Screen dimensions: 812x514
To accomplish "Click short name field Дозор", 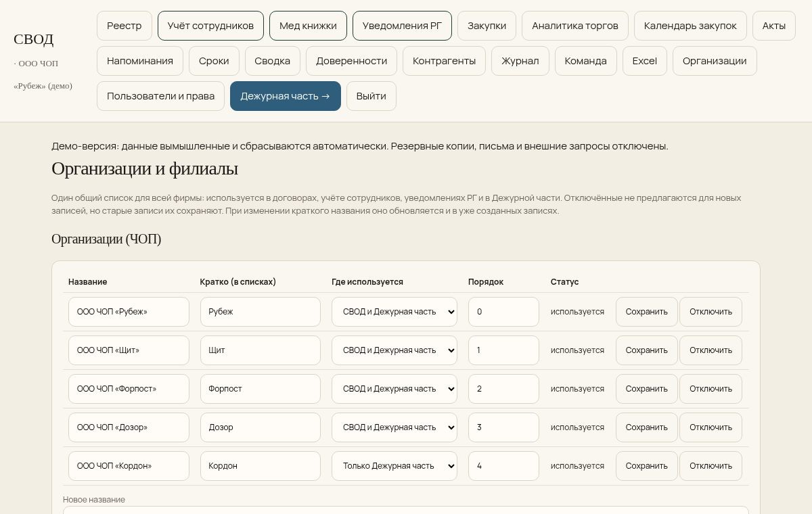I will 261,427.
